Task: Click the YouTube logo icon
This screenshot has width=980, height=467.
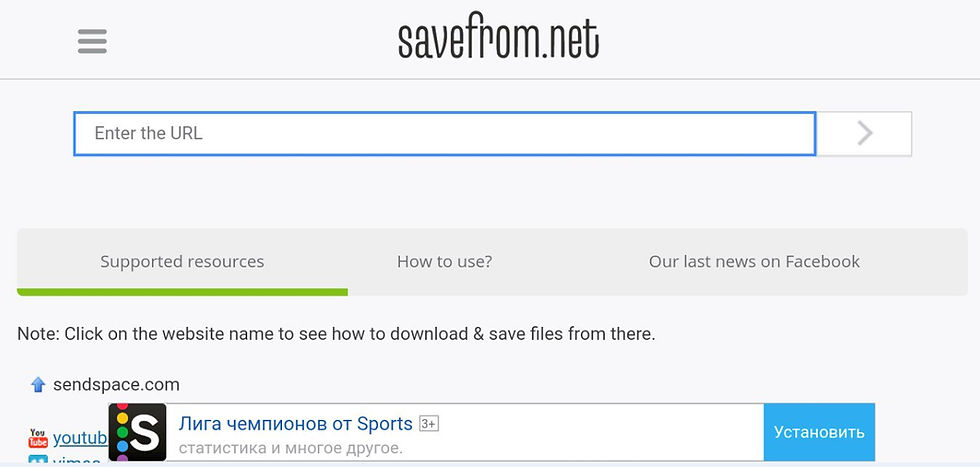Action: (38, 438)
